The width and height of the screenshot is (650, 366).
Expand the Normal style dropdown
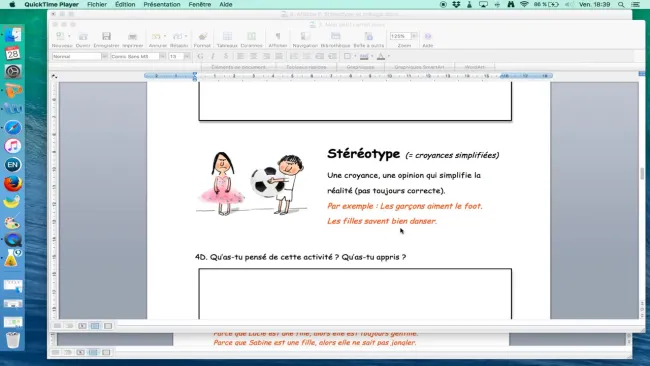pos(105,56)
